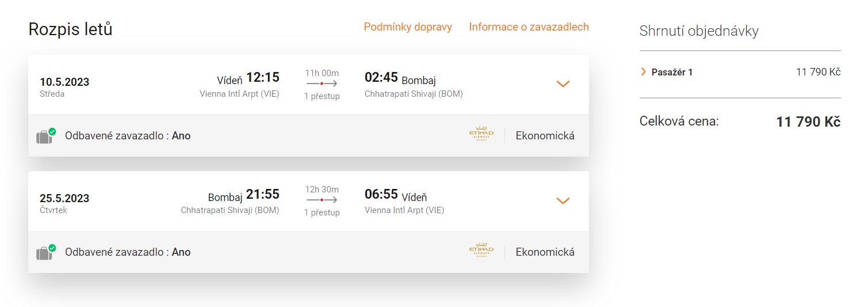Screen dimensions: 868x307
Task: Click the outbound flight luggage icon
Action: click(45, 137)
